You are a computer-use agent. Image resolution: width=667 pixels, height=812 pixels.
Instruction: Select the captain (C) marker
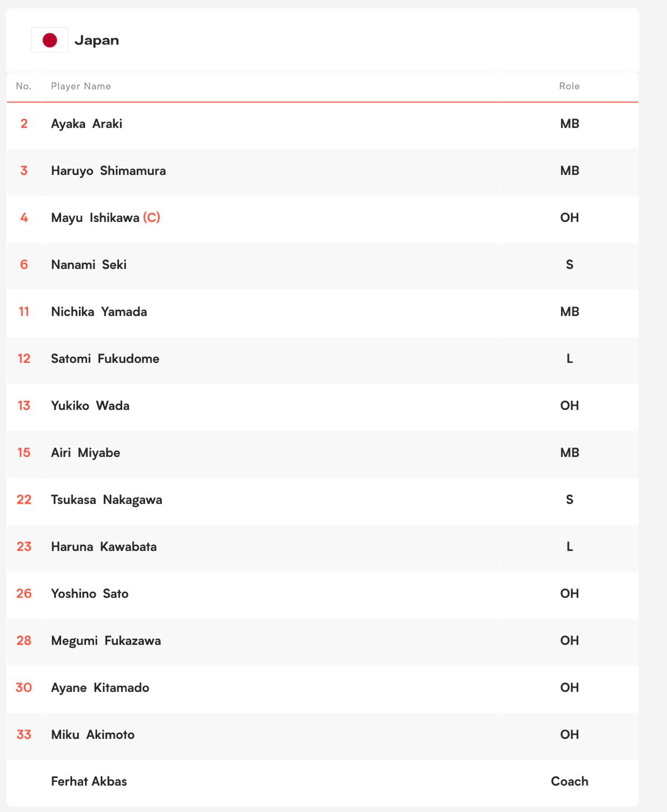[151, 218]
